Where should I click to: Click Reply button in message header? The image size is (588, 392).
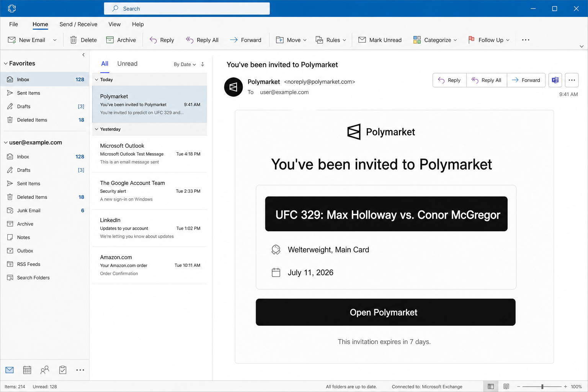[x=449, y=80]
